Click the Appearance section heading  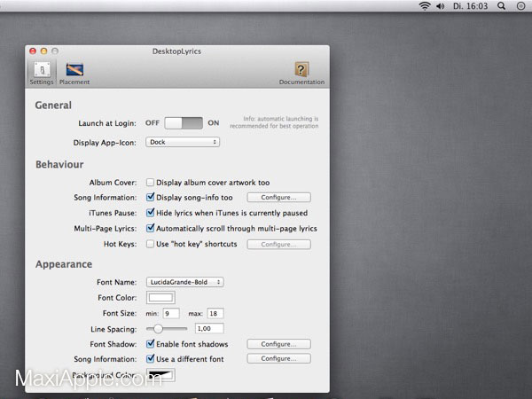click(64, 264)
